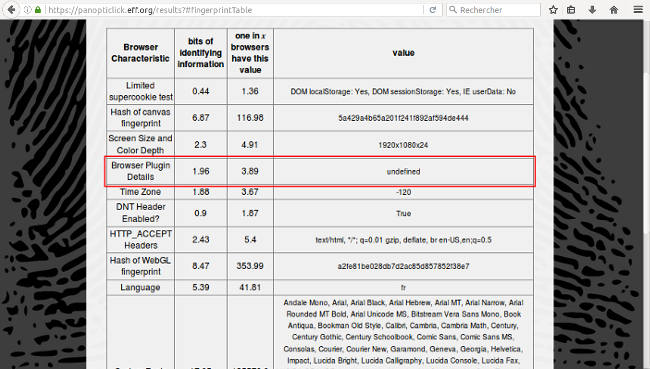Click 'Limited supercookie test' row label

[x=141, y=91]
